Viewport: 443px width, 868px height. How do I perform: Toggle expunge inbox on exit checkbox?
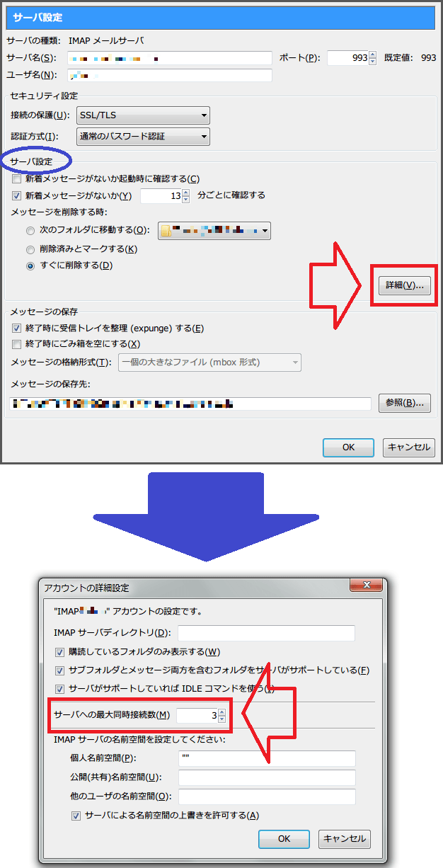(18, 329)
